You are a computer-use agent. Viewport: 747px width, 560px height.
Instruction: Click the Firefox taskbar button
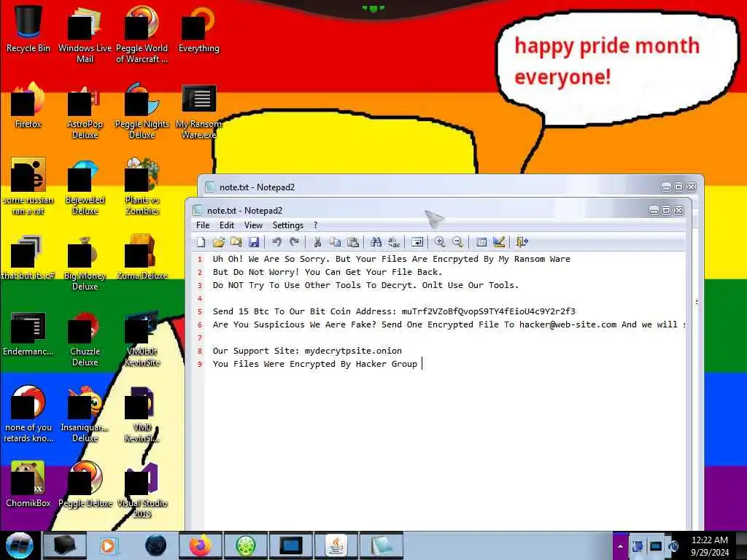(201, 545)
